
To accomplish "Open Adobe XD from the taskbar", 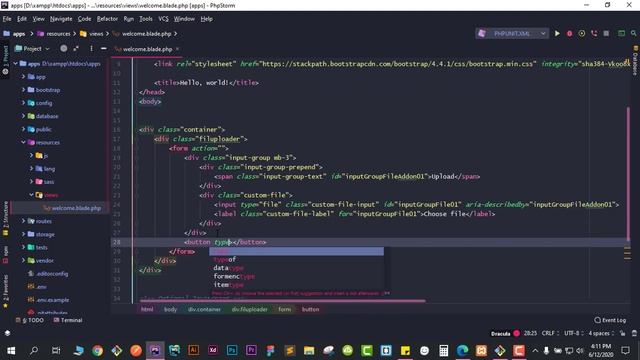I will pos(213,351).
